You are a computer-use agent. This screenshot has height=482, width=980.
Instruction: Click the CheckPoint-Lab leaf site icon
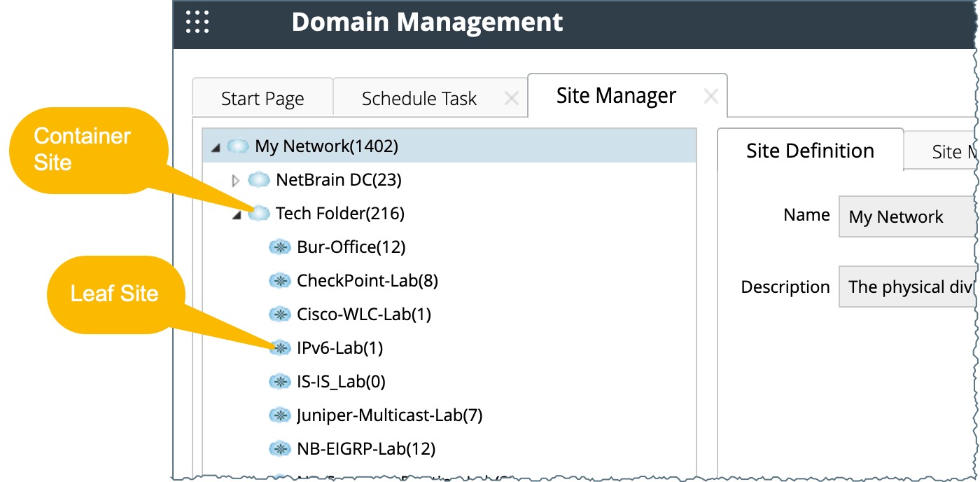(280, 281)
